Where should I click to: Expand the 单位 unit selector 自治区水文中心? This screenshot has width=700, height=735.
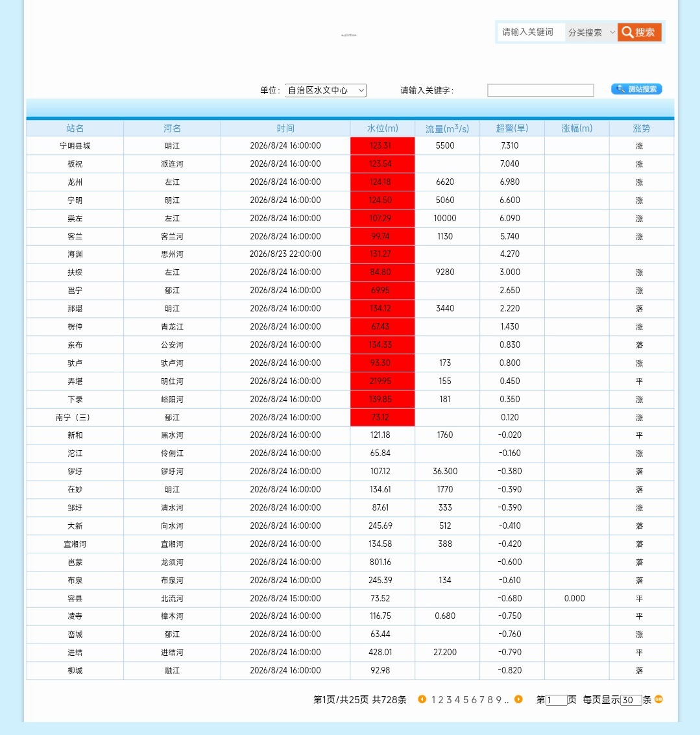coord(326,90)
